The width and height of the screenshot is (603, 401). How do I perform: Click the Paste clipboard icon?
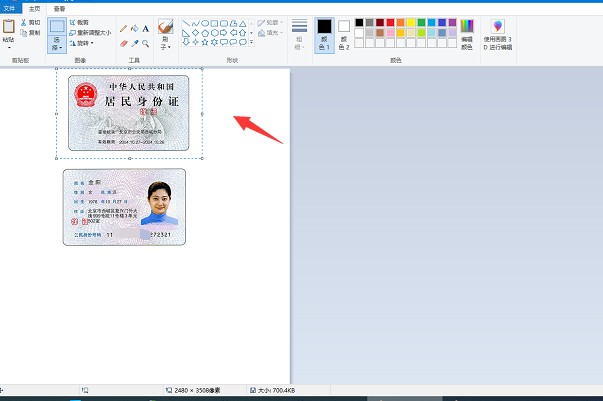[8, 27]
